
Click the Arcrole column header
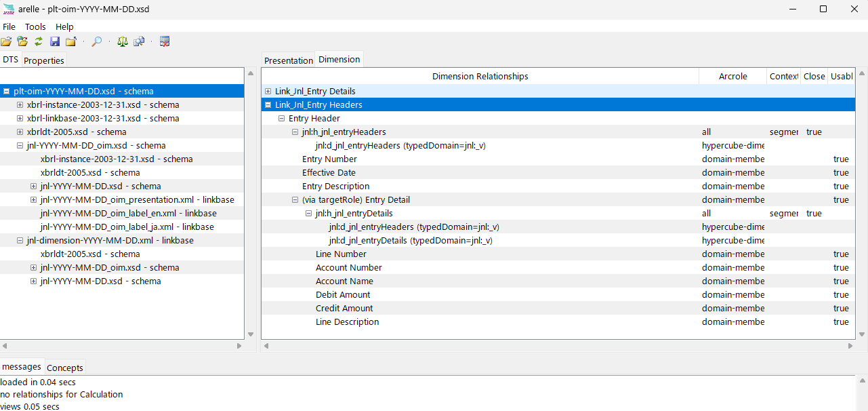coord(732,76)
